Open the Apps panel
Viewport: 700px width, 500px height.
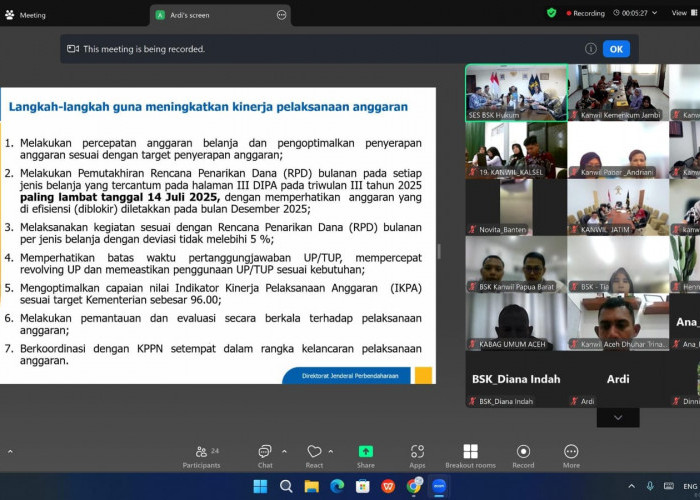pos(417,455)
